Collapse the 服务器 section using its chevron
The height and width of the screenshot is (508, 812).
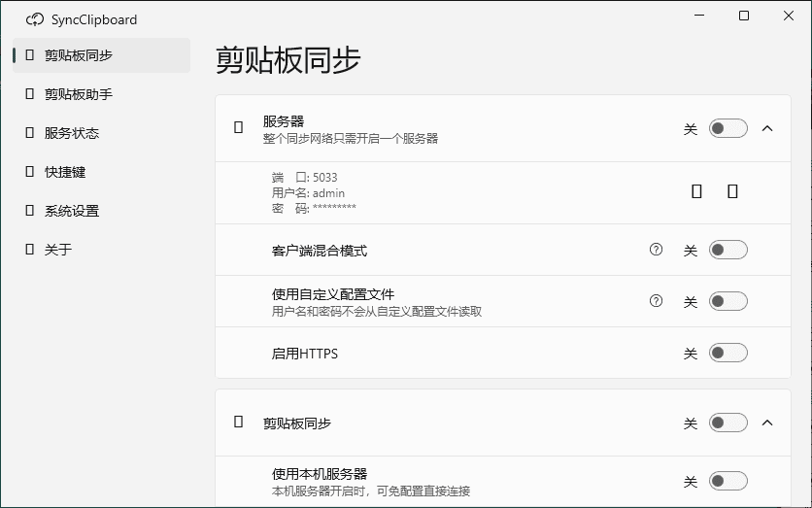(767, 128)
